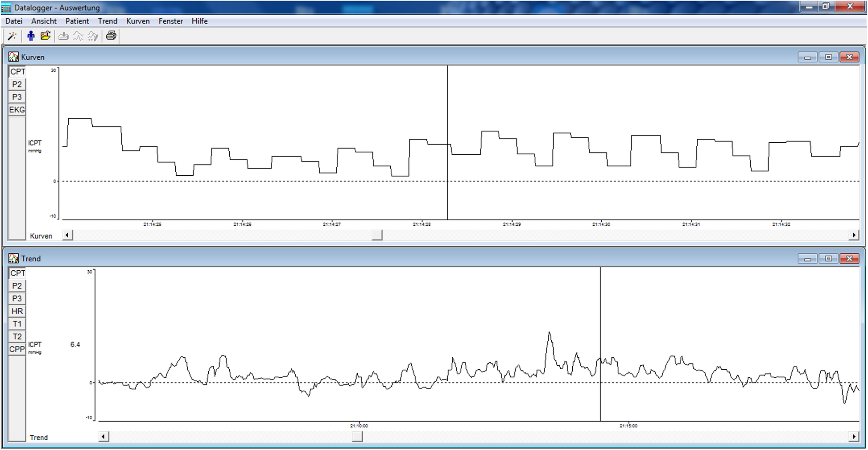Click the vertical cursor line in Trend
The height and width of the screenshot is (450, 868).
coord(600,344)
